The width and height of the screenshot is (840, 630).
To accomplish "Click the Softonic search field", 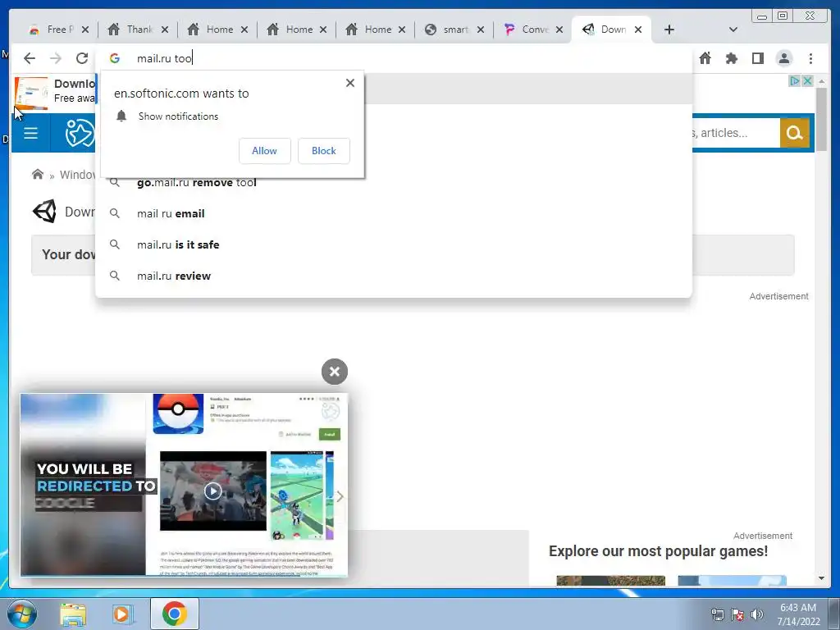I will 736,133.
